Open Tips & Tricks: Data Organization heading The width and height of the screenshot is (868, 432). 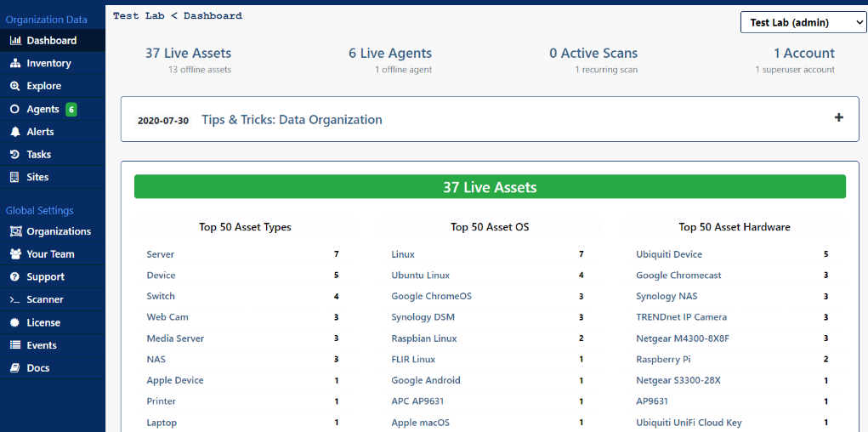[292, 120]
